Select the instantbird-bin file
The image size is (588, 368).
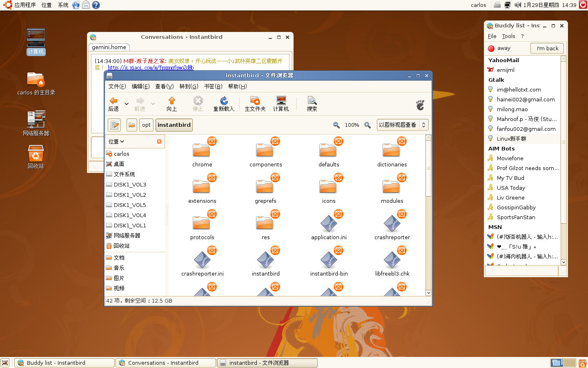coord(329,261)
